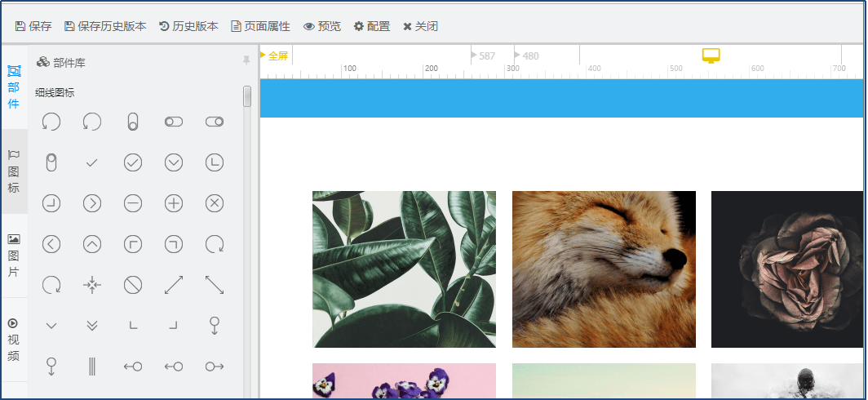
Task: Choose the circled chevron-right icon
Action: coord(92,203)
